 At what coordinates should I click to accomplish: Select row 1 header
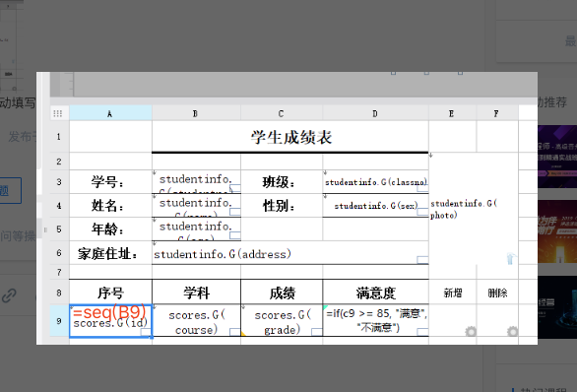(59, 137)
